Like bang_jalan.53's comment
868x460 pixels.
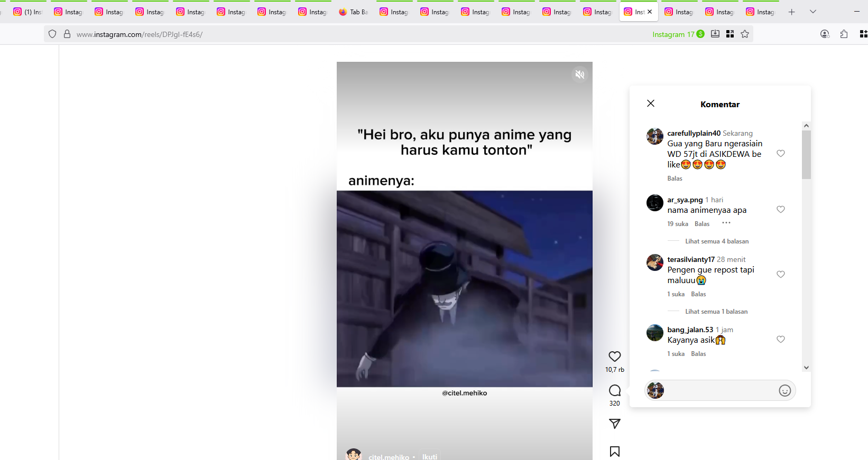pos(781,340)
